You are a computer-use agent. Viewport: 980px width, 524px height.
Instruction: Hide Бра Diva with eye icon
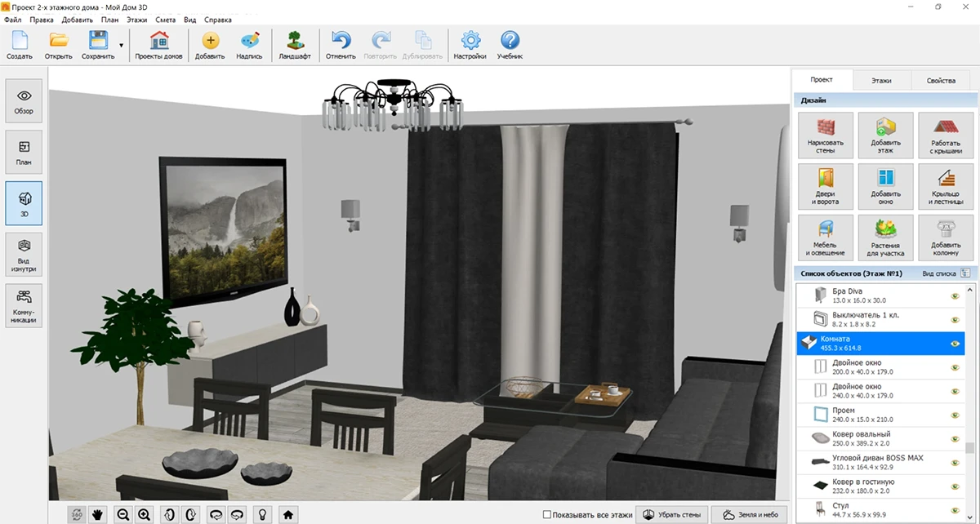point(955,296)
